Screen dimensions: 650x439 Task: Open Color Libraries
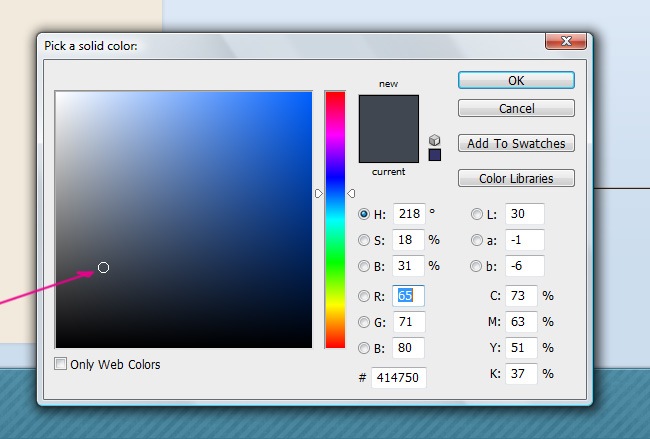pos(516,179)
